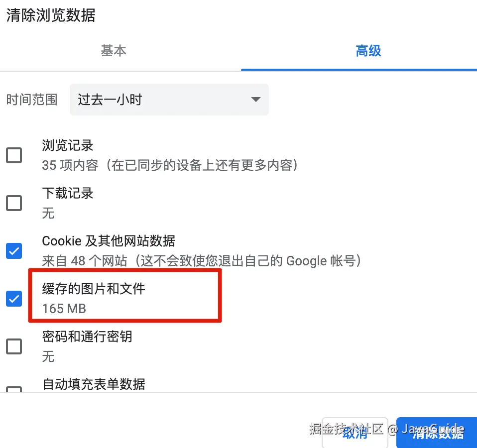This screenshot has height=448, width=477.
Task: Click the 清除数据 button
Action: (437, 432)
